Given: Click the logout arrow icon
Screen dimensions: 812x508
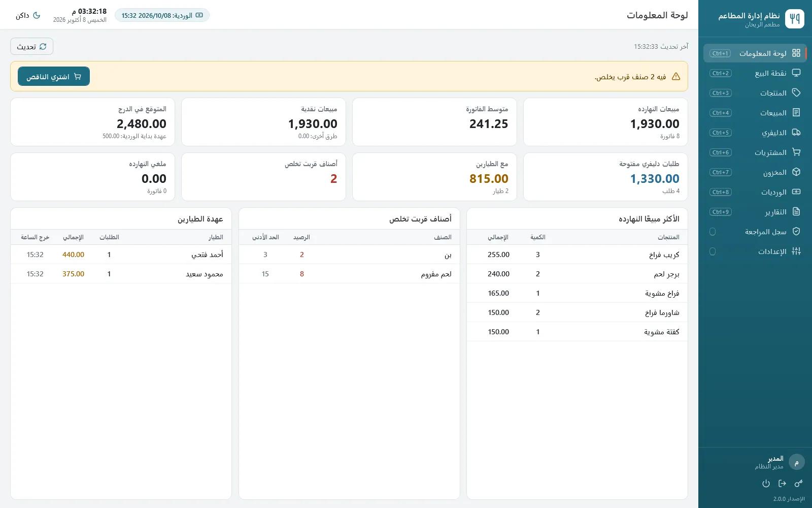Looking at the screenshot, I should coord(782,484).
